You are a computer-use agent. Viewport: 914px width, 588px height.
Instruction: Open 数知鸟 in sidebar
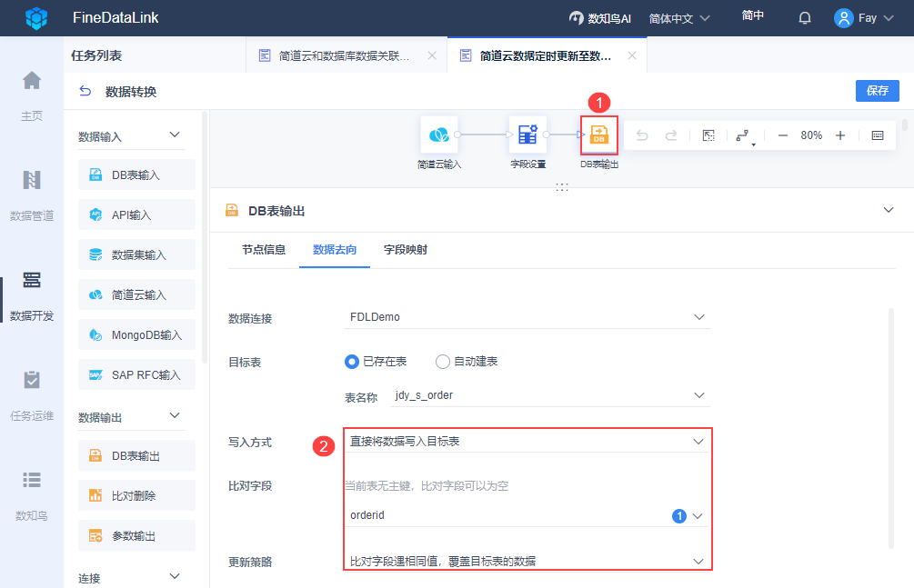tap(32, 495)
